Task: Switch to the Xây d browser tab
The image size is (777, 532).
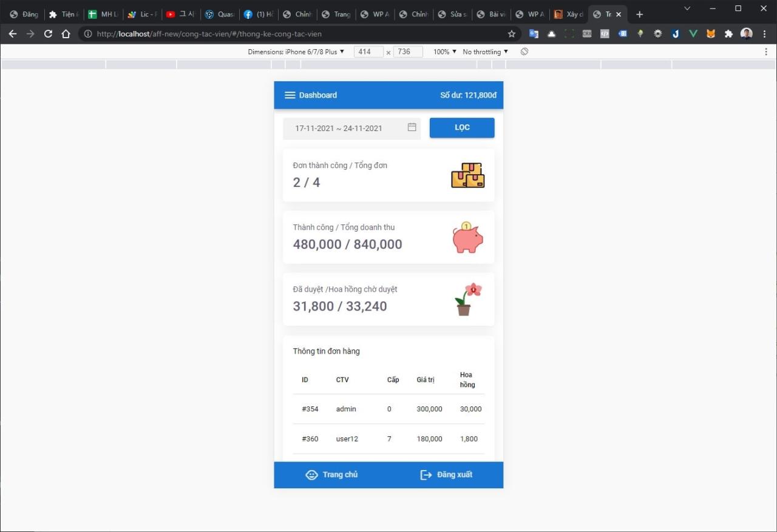Action: tap(568, 13)
